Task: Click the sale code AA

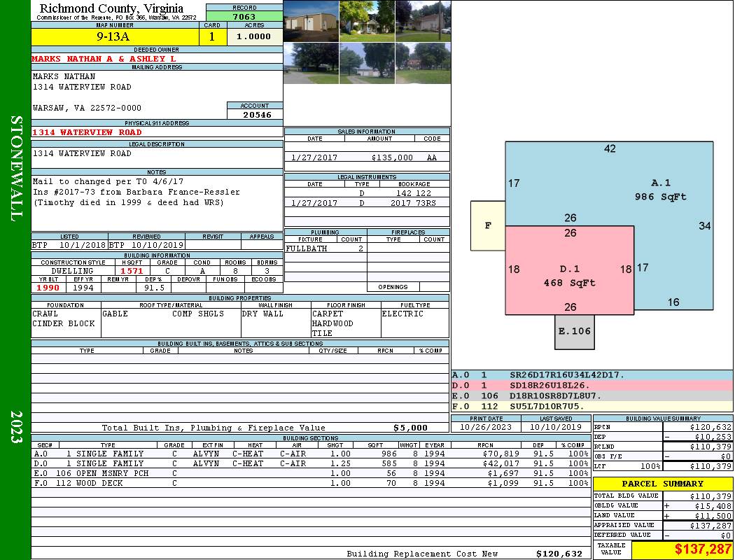Action: click(x=432, y=157)
